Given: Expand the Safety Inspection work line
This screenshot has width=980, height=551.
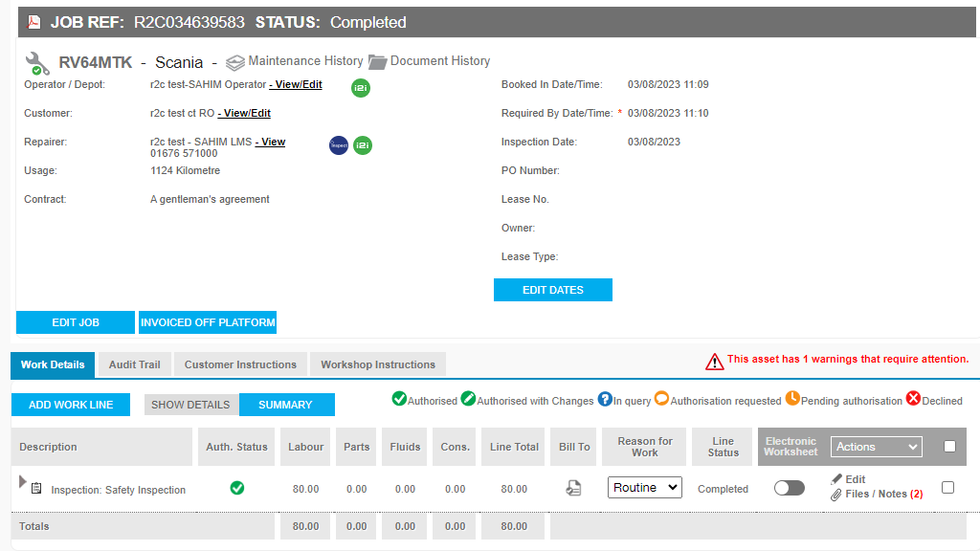Looking at the screenshot, I should (23, 481).
